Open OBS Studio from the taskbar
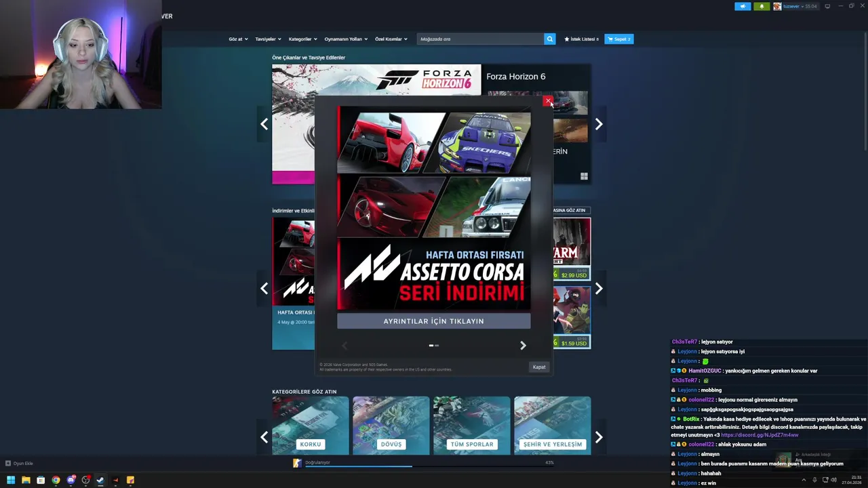 [x=85, y=480]
